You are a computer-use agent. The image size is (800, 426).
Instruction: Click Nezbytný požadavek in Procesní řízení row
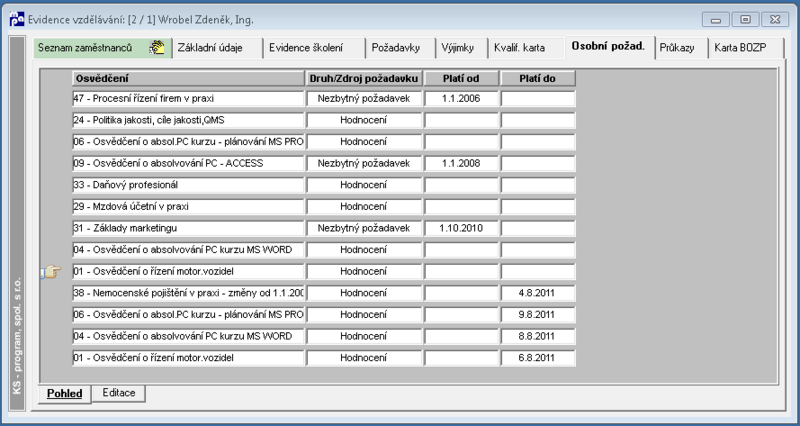(x=364, y=98)
